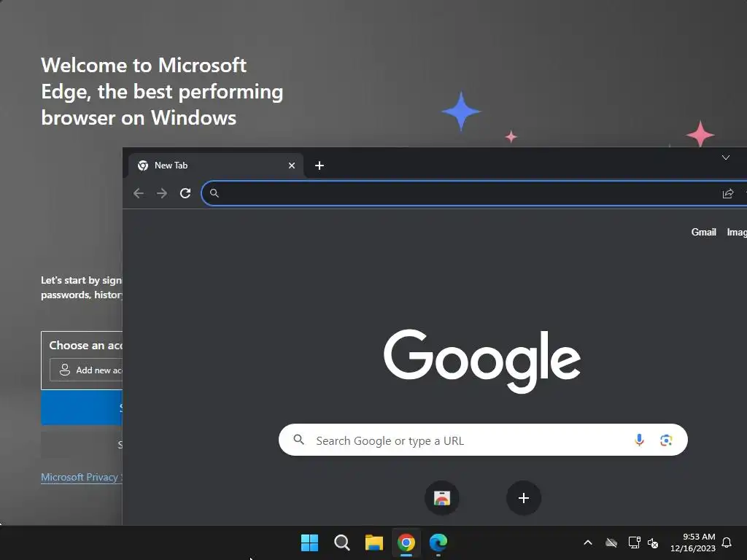
Task: Open the Web Store shortcut tile
Action: coord(442,498)
